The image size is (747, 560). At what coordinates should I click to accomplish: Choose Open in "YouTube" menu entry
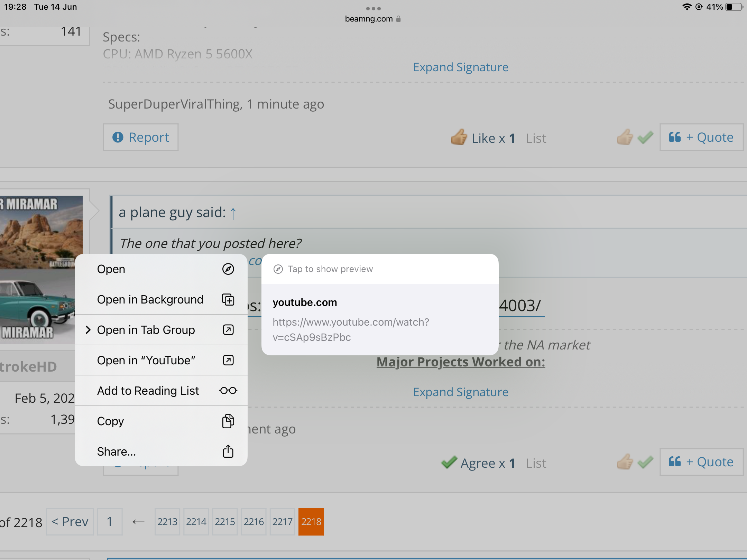pos(146,360)
